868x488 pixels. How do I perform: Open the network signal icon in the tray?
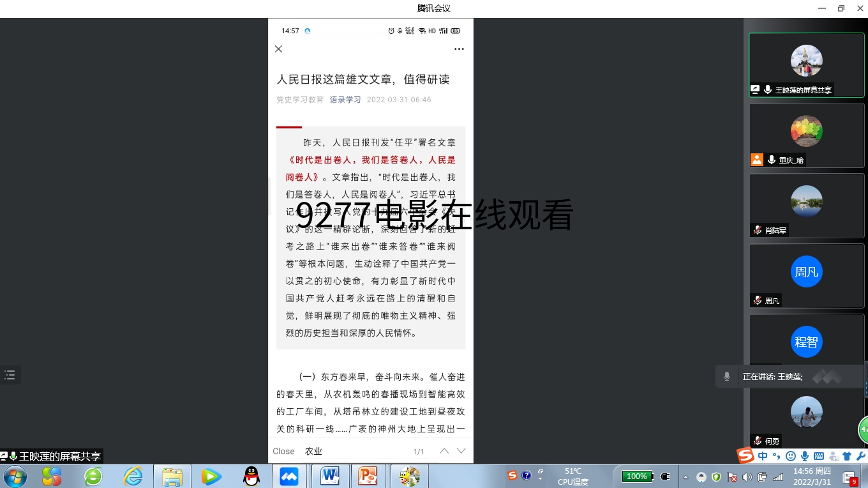point(778,477)
